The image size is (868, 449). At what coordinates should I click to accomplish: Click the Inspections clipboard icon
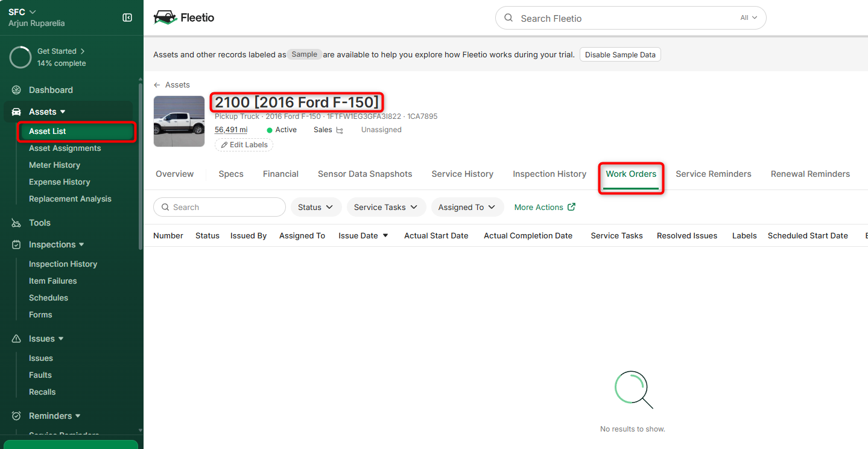click(16, 244)
